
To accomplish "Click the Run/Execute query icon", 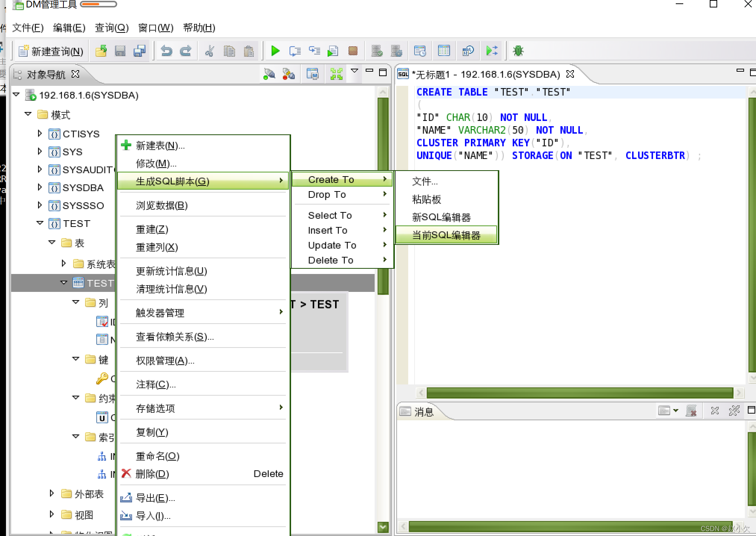I will point(274,50).
